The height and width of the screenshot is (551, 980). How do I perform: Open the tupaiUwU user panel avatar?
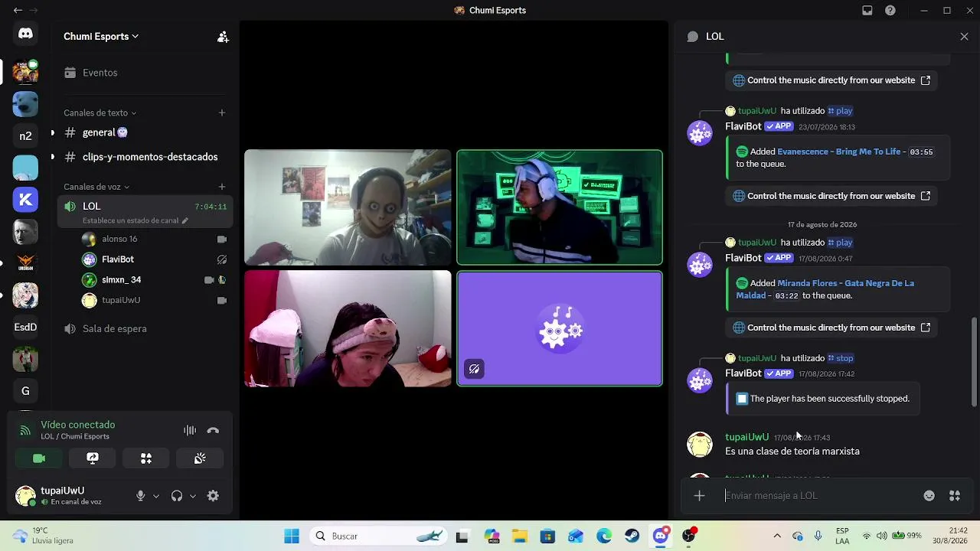(x=25, y=496)
